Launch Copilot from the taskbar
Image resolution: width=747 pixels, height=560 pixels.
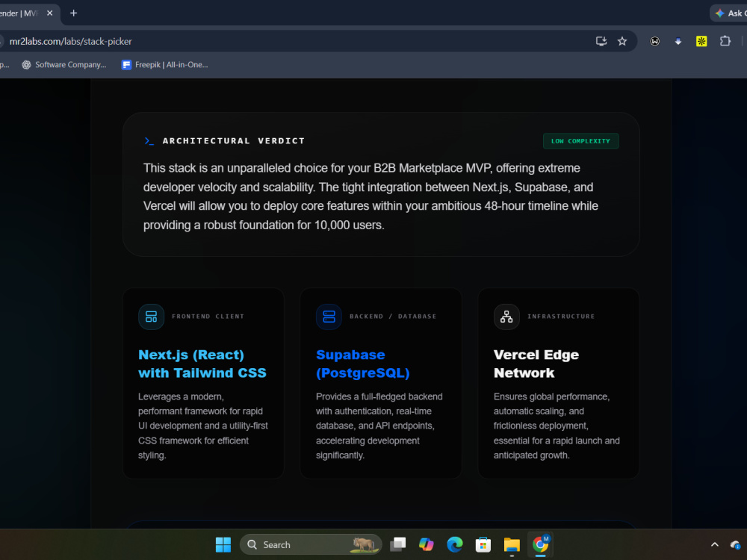click(x=427, y=544)
